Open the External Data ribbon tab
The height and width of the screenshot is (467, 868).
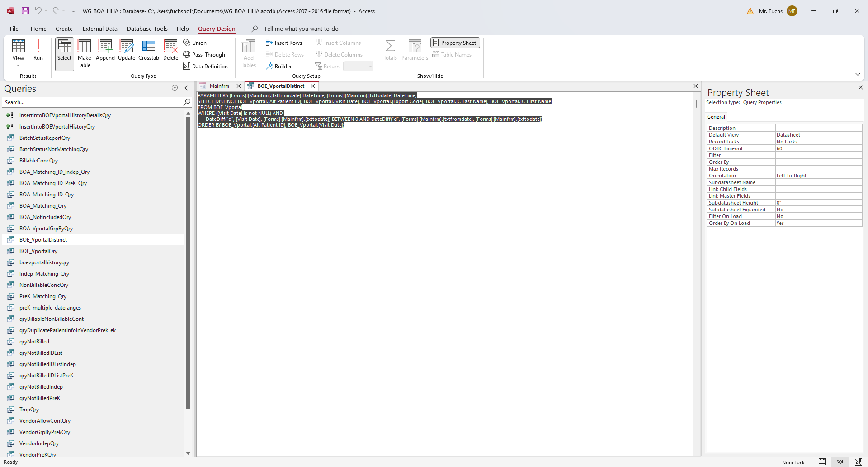click(x=100, y=29)
